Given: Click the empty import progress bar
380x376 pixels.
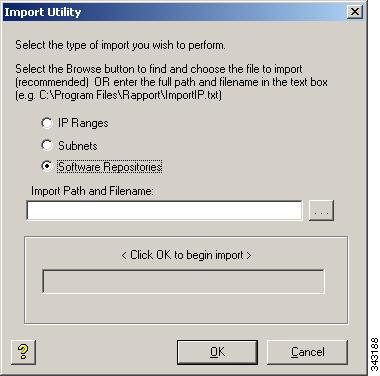Looking at the screenshot, I should point(183,282).
